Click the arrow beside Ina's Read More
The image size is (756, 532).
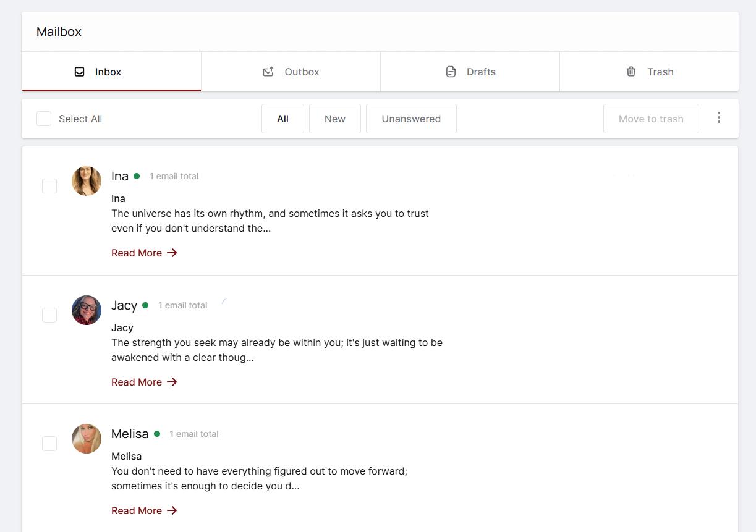[172, 253]
